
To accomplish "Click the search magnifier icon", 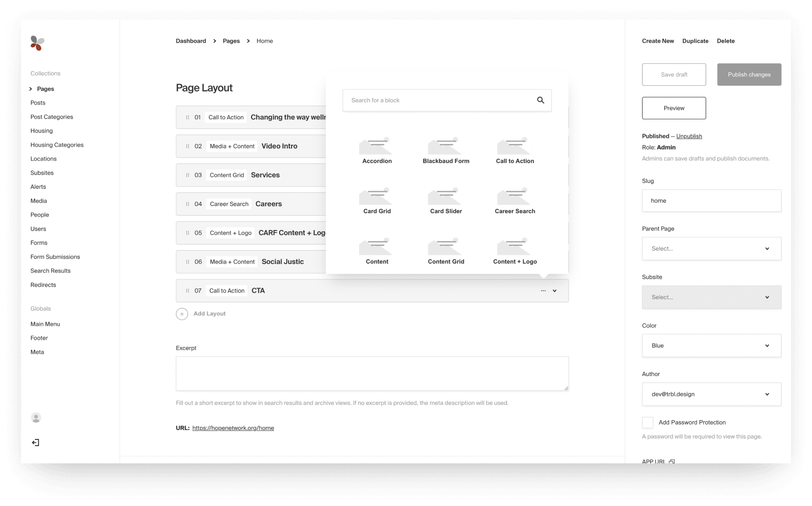I will [x=541, y=100].
